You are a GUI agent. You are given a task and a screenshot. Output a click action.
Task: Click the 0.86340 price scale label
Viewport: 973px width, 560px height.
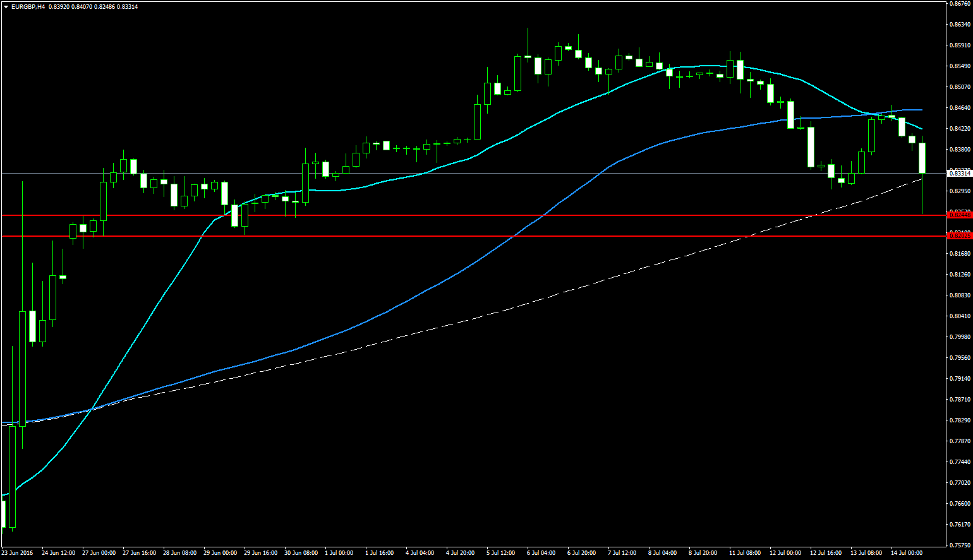click(x=960, y=25)
